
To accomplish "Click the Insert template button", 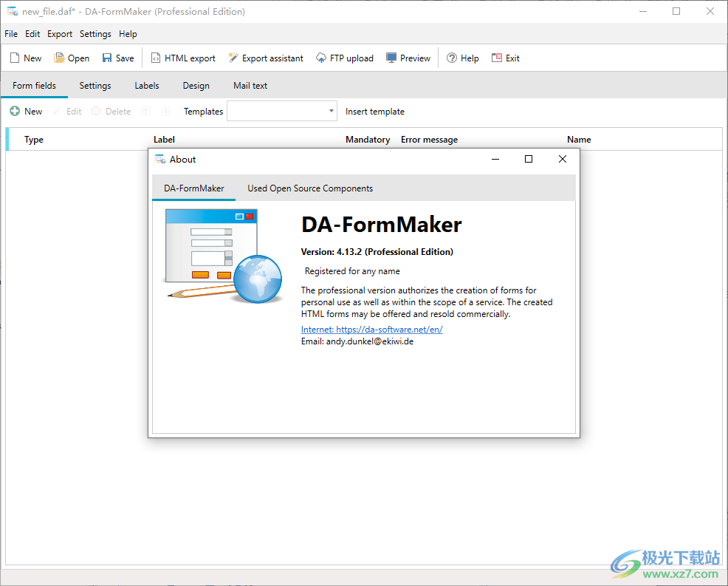I will click(x=374, y=111).
